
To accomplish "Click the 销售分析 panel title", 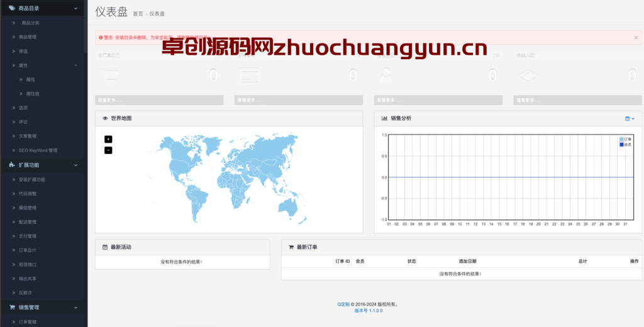I will 401,118.
